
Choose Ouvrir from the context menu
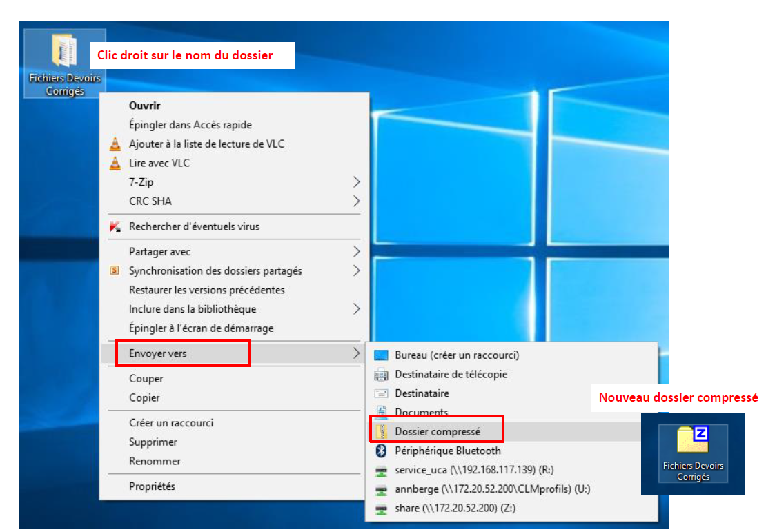[144, 106]
